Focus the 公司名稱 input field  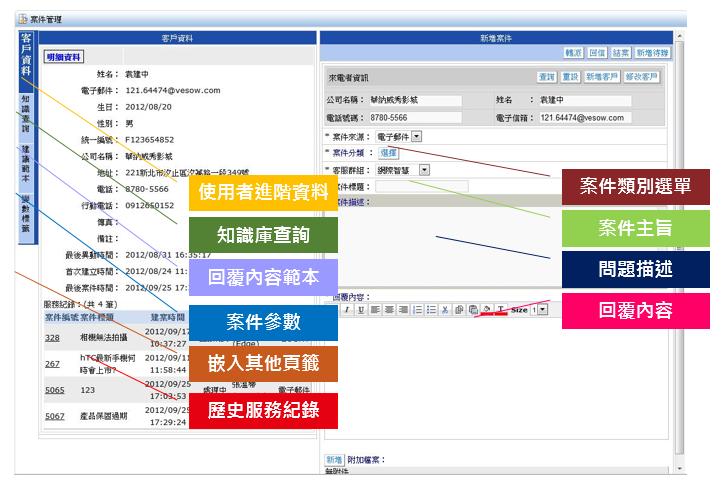(415, 100)
